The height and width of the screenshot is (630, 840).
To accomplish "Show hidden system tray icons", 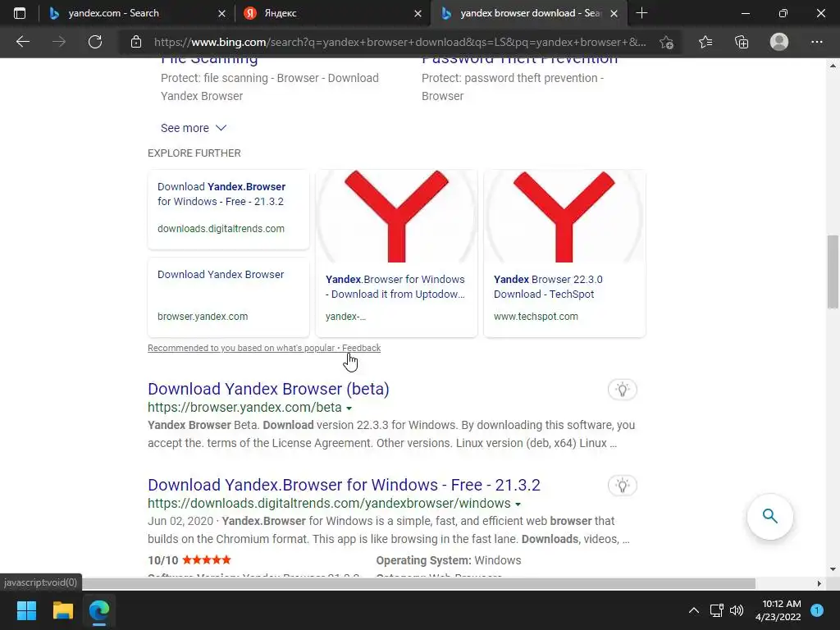I will (x=694, y=610).
